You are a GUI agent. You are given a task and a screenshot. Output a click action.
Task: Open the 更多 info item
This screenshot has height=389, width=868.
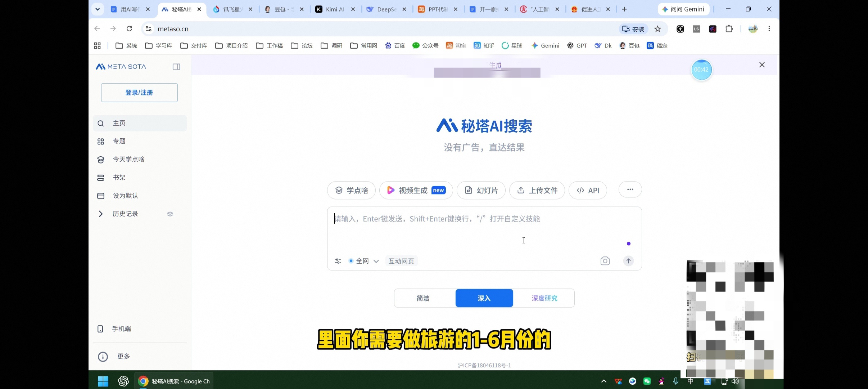pyautogui.click(x=140, y=356)
